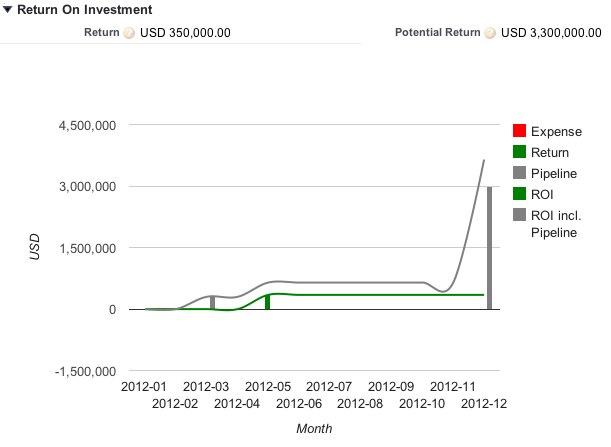
Task: Click green swatch next to ROI legend entry
Action: pos(519,194)
